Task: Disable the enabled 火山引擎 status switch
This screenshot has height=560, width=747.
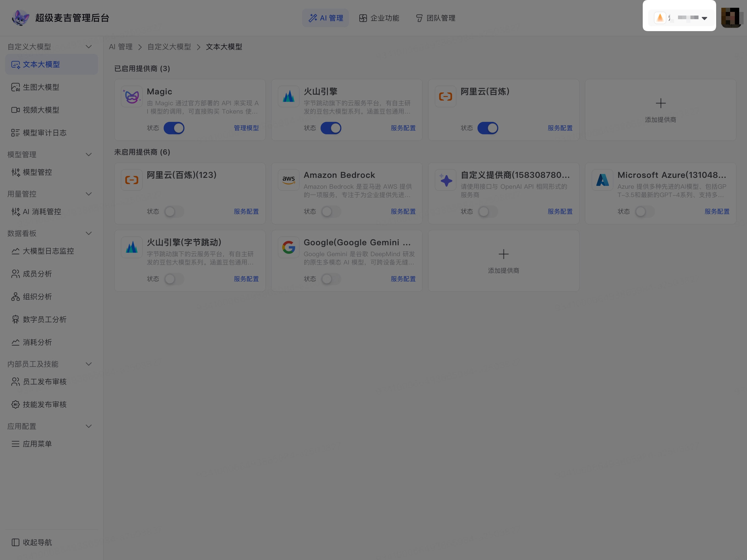Action: (x=331, y=128)
